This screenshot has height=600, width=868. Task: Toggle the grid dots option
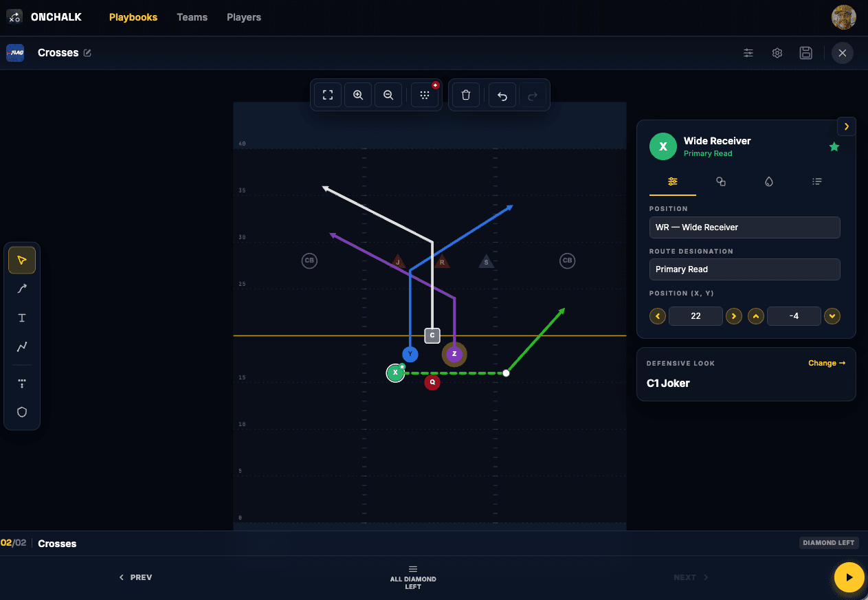(425, 96)
